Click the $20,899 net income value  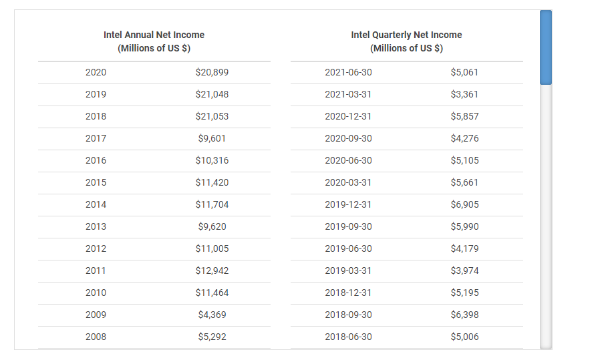click(212, 72)
